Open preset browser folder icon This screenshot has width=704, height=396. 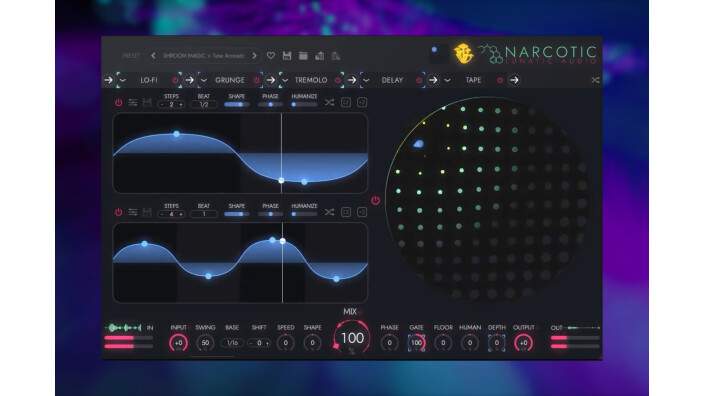click(x=303, y=56)
